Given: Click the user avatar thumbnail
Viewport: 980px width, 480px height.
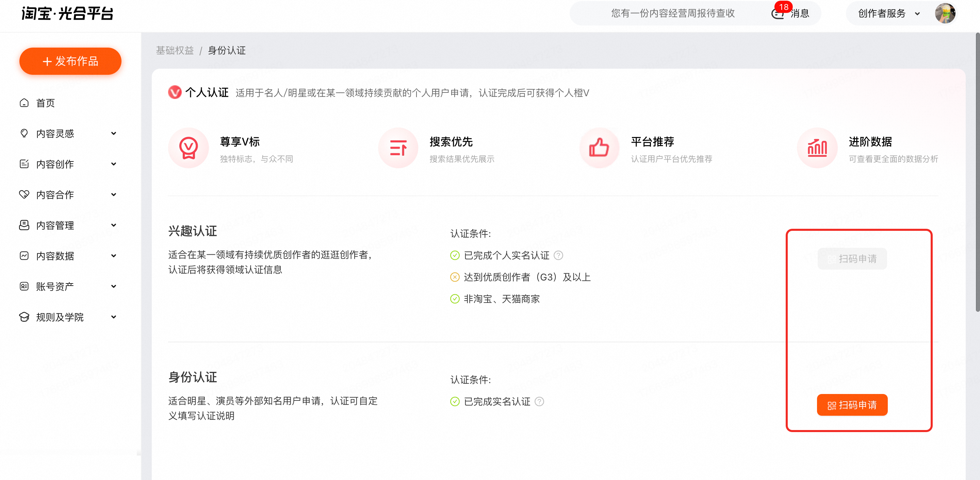Looking at the screenshot, I should [945, 14].
